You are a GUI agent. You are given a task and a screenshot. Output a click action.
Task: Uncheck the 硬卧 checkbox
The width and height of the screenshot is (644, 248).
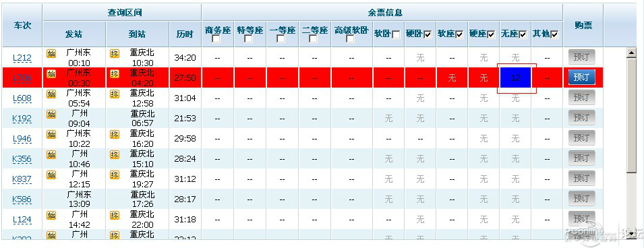point(428,34)
